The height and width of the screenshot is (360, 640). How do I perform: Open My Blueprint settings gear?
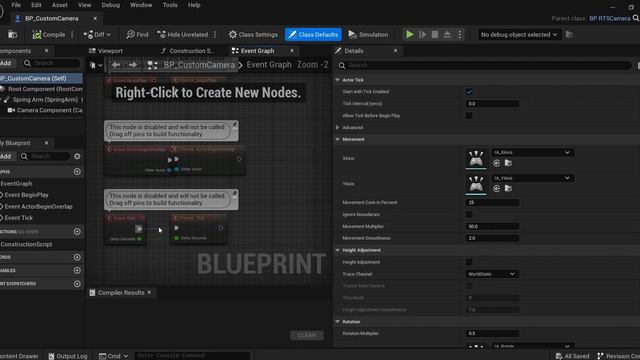tap(77, 156)
